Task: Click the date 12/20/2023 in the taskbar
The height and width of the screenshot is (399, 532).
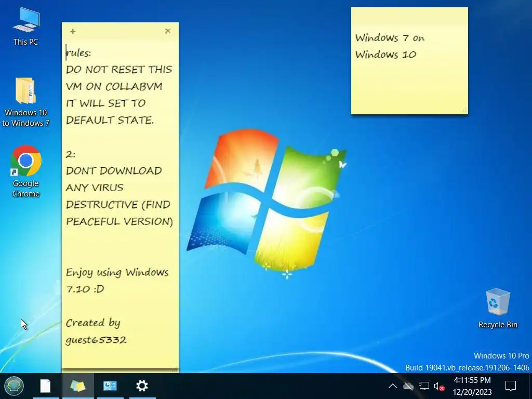Action: click(472, 392)
